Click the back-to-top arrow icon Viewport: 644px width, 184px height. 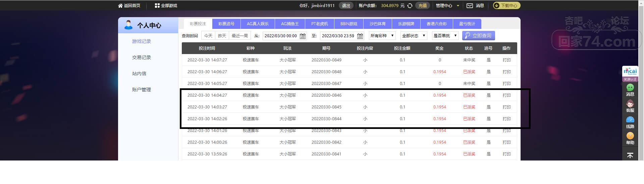pos(630,155)
